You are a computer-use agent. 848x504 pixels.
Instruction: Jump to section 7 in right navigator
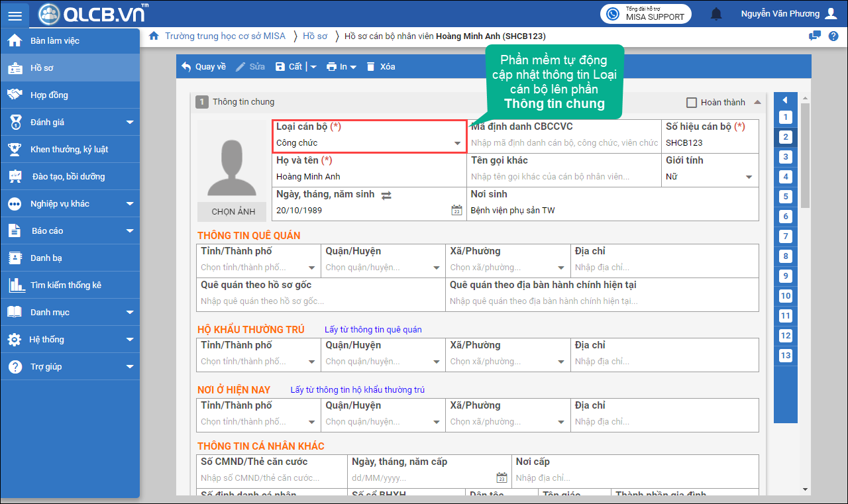(786, 236)
